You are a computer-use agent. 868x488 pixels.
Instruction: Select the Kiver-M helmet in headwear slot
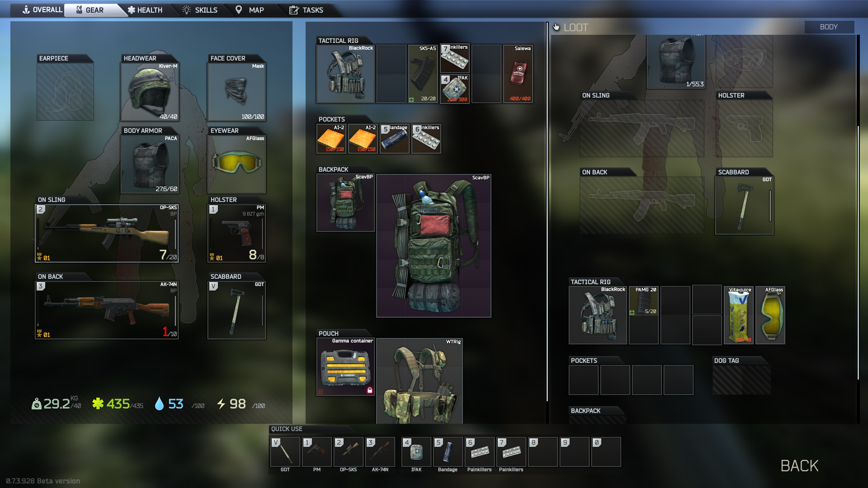pyautogui.click(x=150, y=92)
